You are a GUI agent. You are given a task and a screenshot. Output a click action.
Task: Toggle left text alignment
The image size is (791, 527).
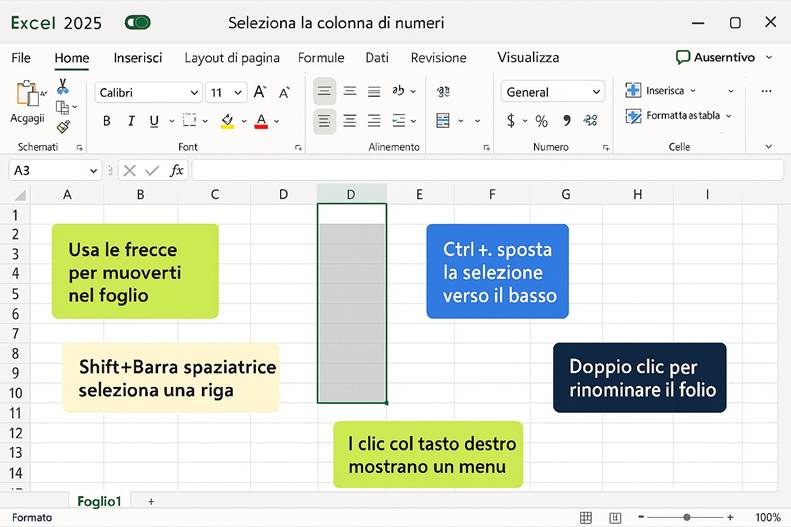pyautogui.click(x=324, y=121)
